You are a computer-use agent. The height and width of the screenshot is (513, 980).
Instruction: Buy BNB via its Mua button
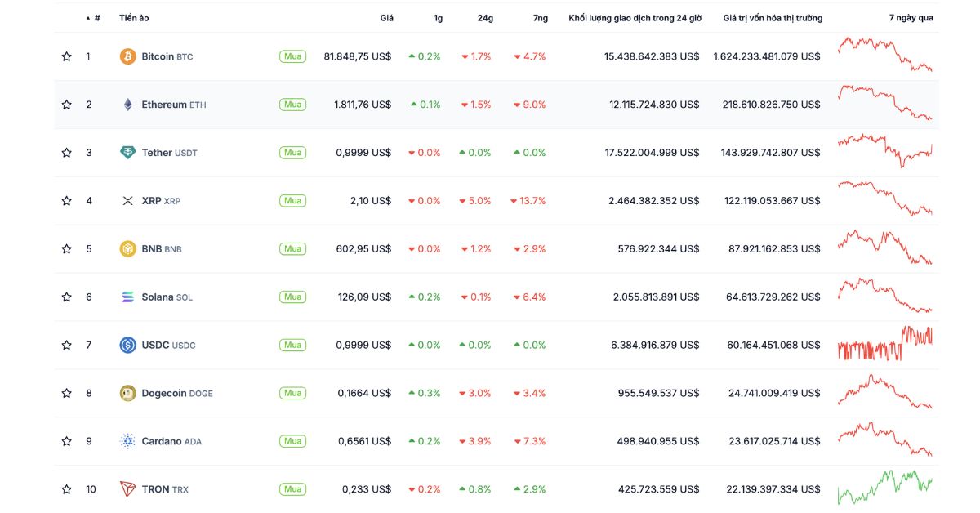[292, 249]
